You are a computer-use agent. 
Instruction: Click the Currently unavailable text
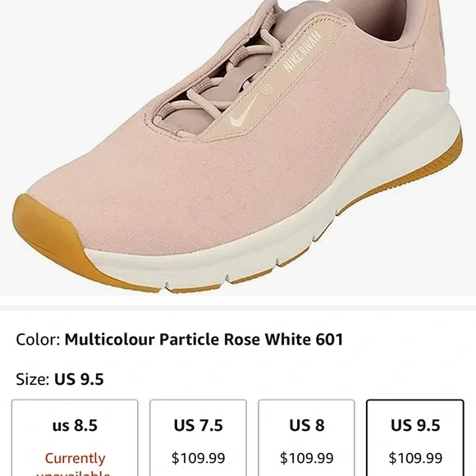point(75,465)
